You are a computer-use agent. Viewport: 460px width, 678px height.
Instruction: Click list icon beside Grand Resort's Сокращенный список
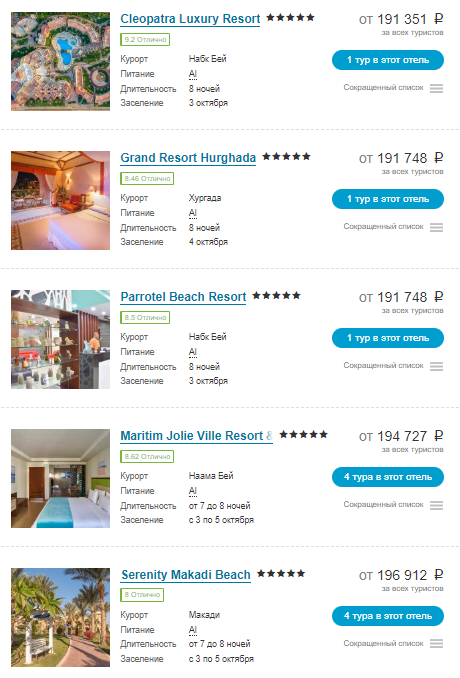[436, 227]
